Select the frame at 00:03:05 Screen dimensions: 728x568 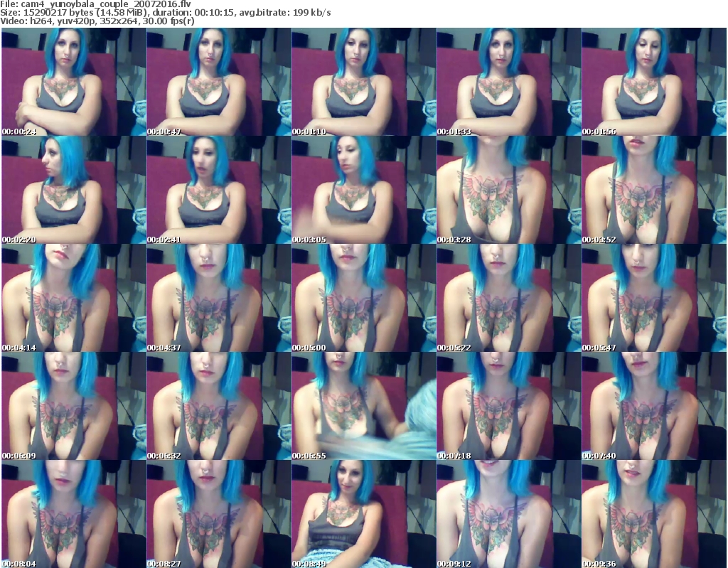coord(363,190)
